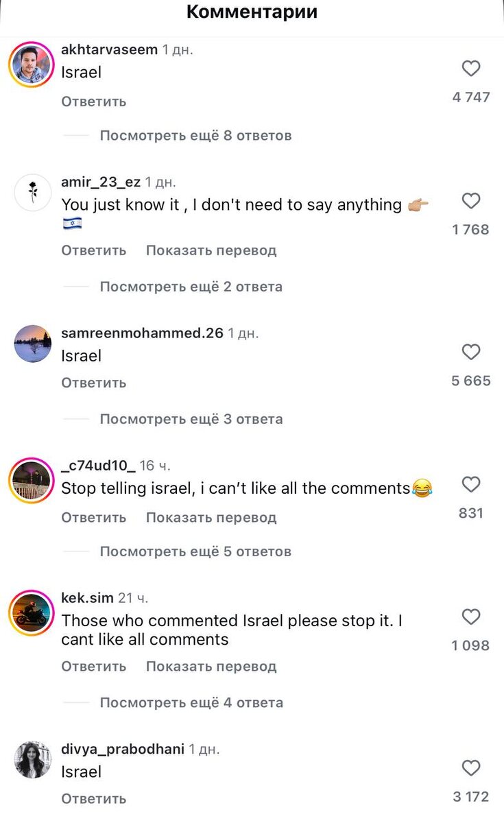The width and height of the screenshot is (504, 823).
Task: Heart kek.sim's comment
Action: pos(471,617)
